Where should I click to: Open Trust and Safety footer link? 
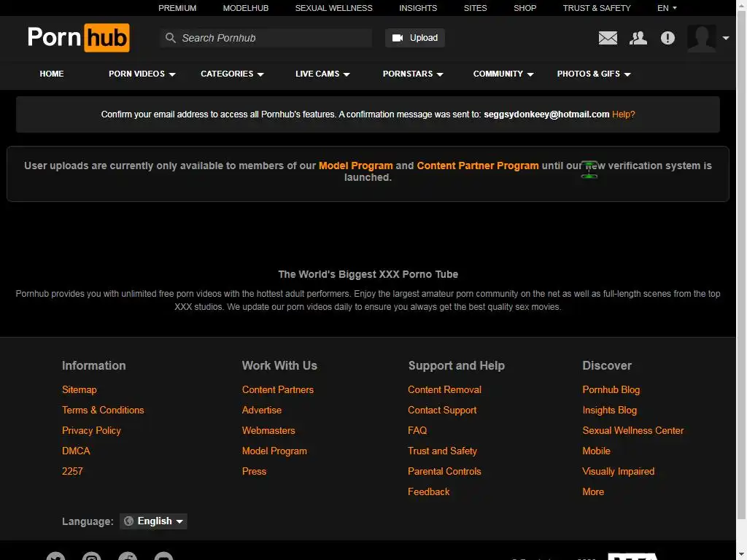pyautogui.click(x=442, y=451)
